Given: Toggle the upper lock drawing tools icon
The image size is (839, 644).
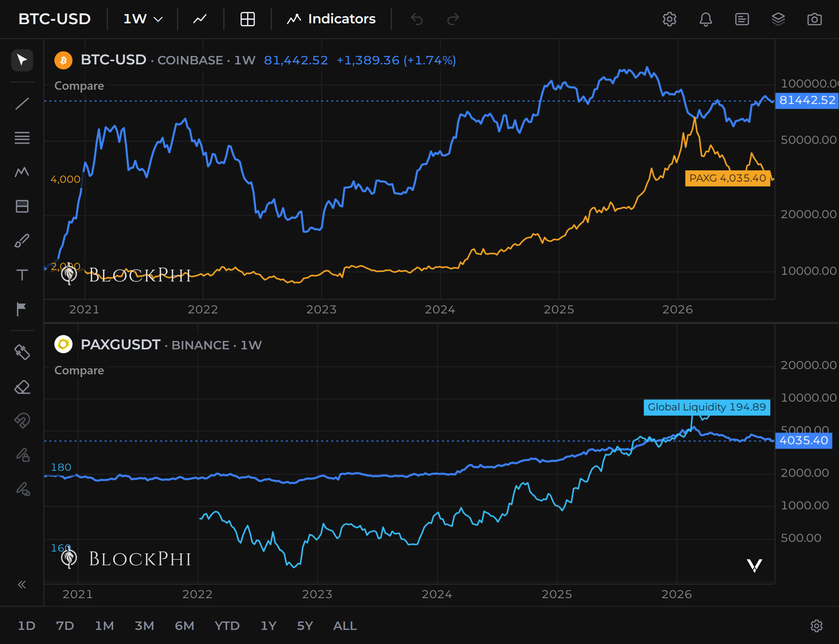Looking at the screenshot, I should click(23, 455).
